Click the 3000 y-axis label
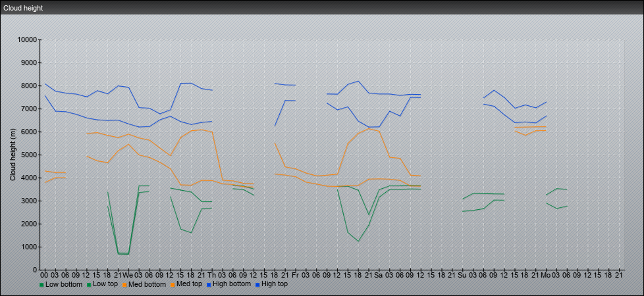 29,201
